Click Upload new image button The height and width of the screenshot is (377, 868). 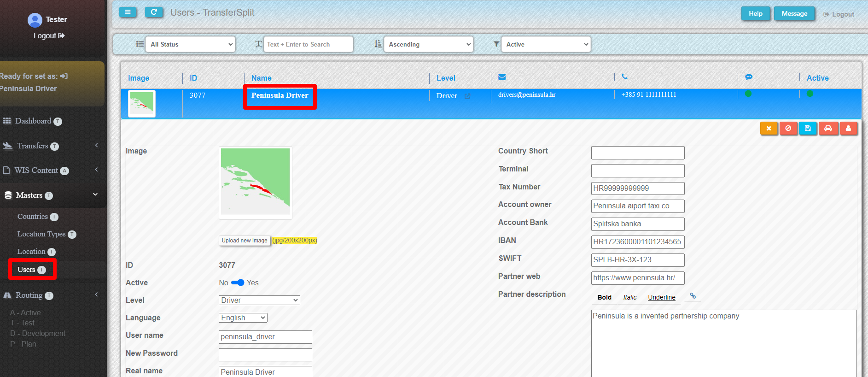pyautogui.click(x=244, y=241)
